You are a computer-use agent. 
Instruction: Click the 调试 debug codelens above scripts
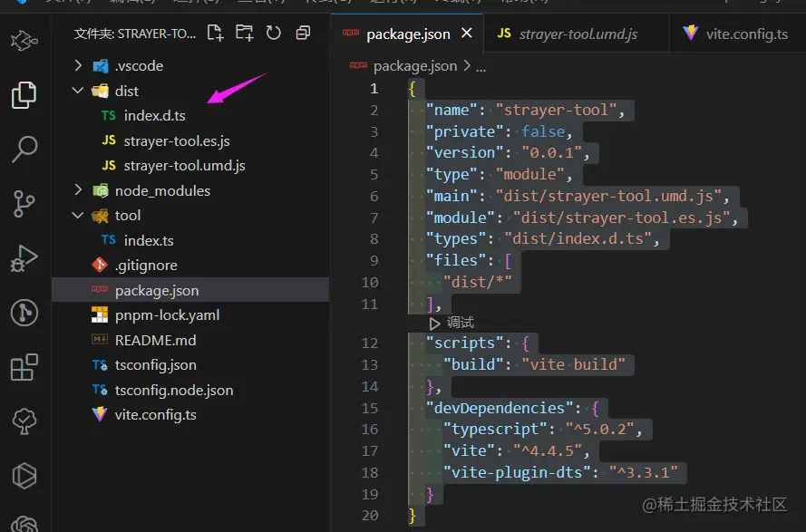coord(452,323)
